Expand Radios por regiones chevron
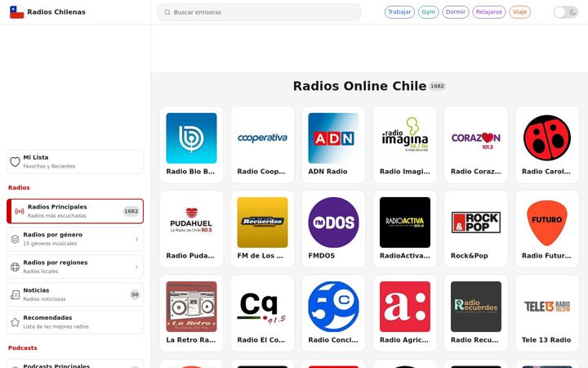Viewport: 588px width, 368px height. tap(136, 267)
